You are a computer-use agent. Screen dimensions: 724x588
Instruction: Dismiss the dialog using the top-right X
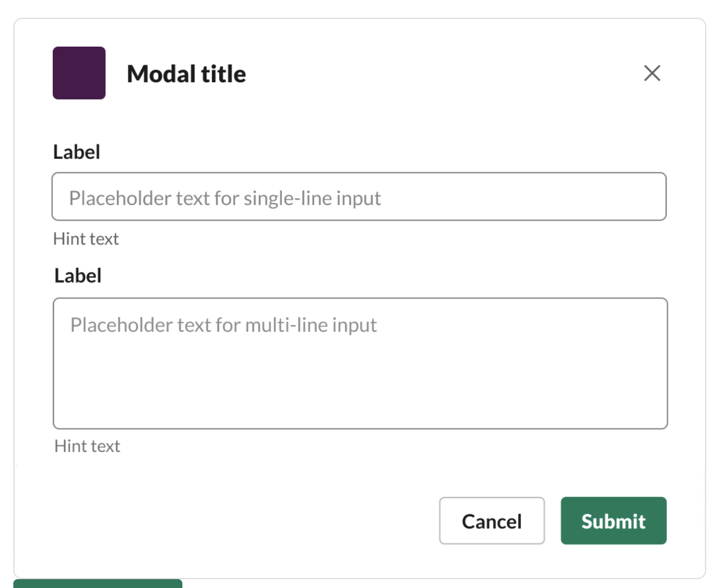pyautogui.click(x=652, y=73)
